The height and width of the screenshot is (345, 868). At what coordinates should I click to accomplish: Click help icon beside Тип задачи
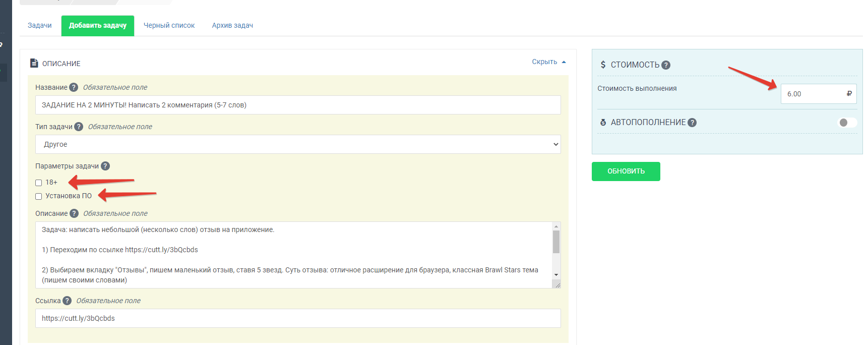79,127
